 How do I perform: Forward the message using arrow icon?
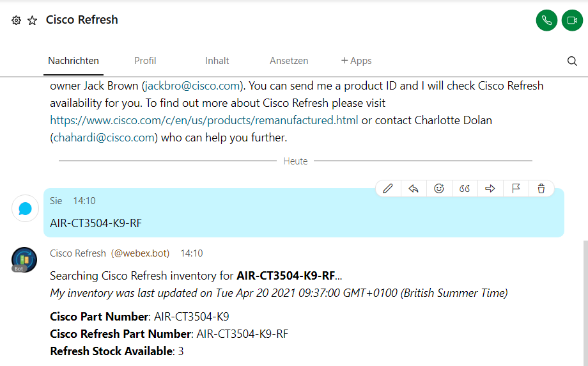click(x=490, y=188)
